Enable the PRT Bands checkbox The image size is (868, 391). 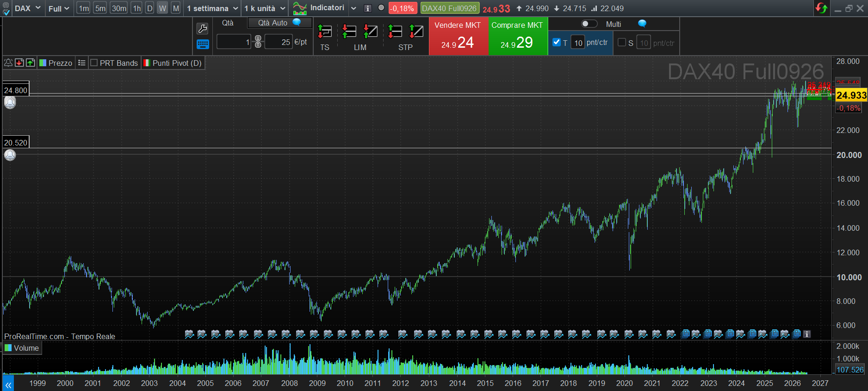[94, 63]
